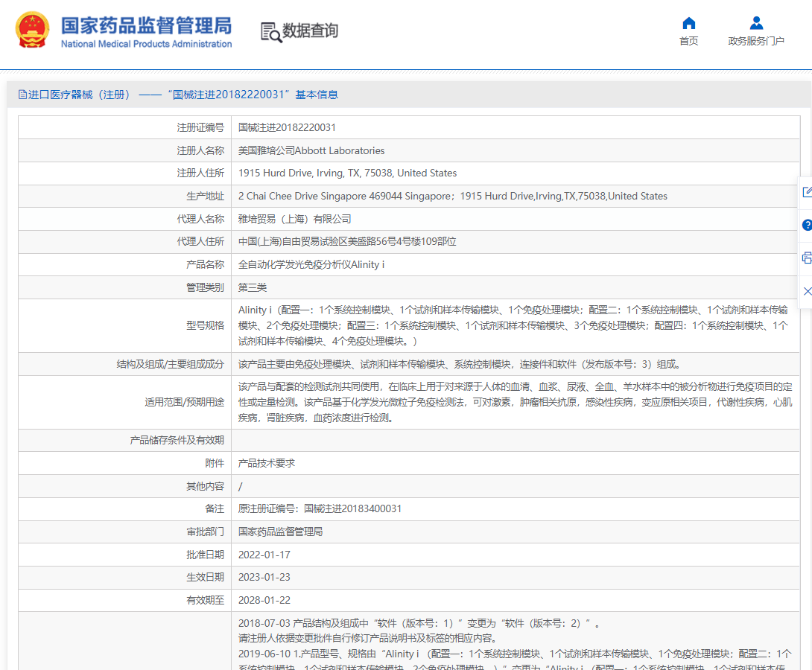Select agent name 雅培贸易（上海）有限公司
The image size is (812, 670).
[295, 219]
